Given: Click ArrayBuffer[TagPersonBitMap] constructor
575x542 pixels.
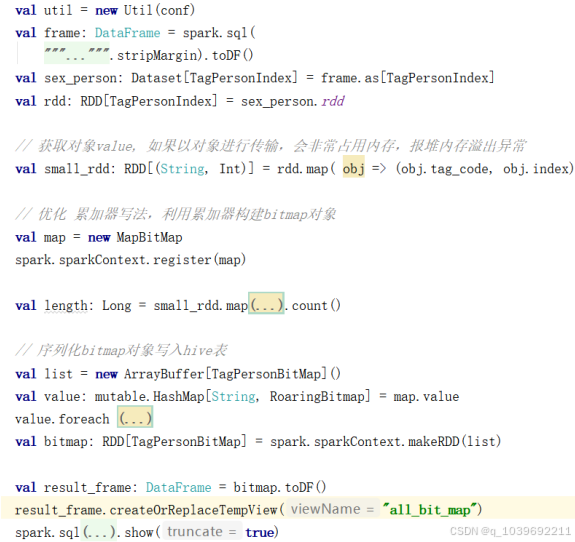Looking at the screenshot, I should [232, 374].
